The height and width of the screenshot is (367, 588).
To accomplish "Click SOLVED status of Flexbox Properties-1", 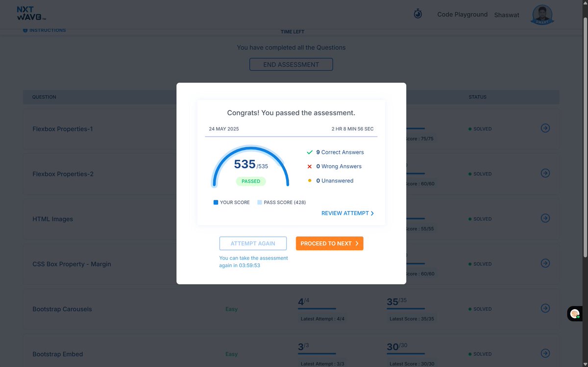I will coord(480,129).
